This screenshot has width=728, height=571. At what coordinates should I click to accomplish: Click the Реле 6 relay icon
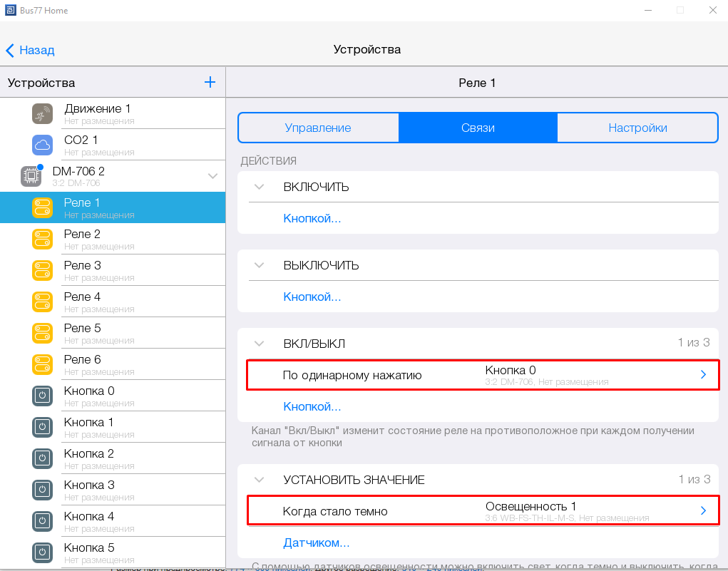click(43, 365)
